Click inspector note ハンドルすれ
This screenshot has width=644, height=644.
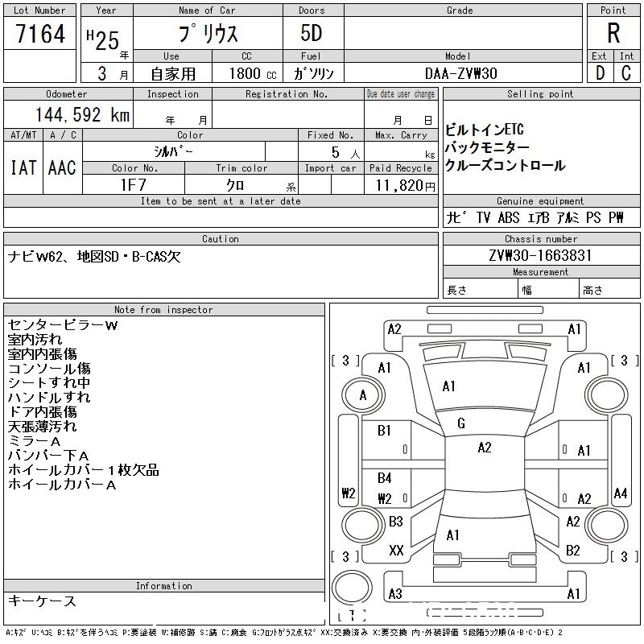[49, 397]
